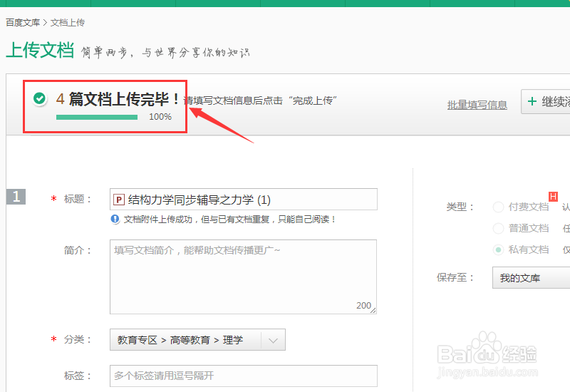Image resolution: width=570 pixels, height=392 pixels.
Task: Click the 上传文档 page heading
Action: [41, 50]
